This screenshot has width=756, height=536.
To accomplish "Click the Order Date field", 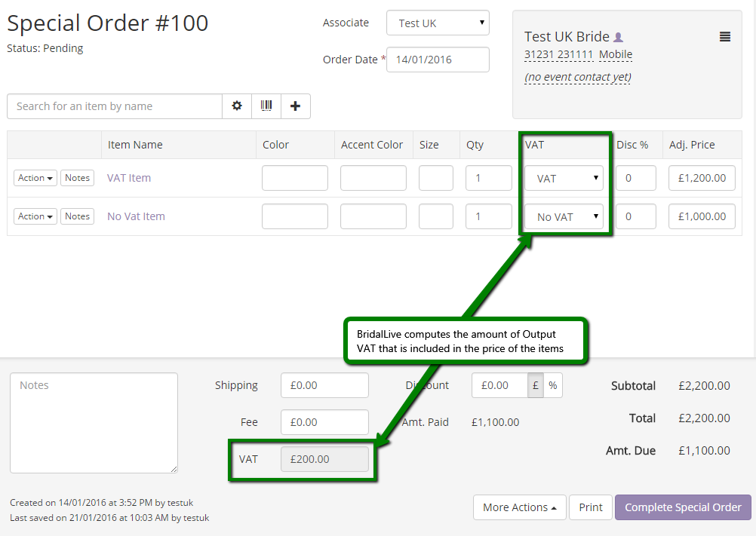I will tap(438, 60).
